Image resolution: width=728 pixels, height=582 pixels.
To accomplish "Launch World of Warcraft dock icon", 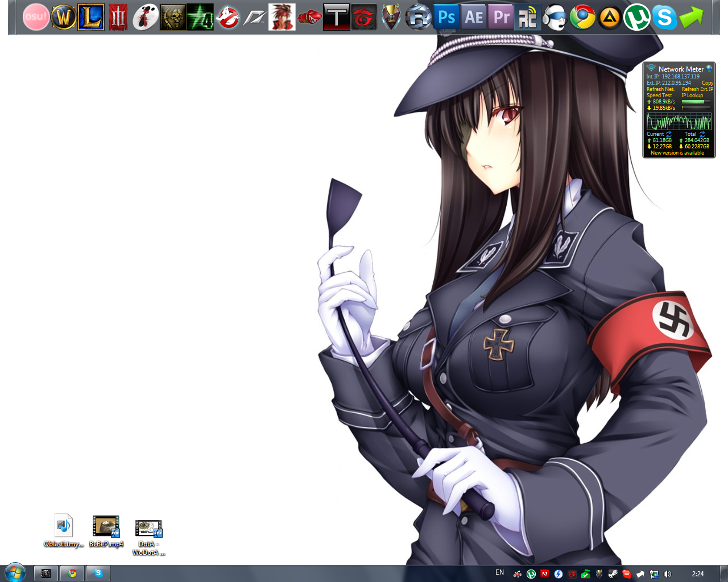I will click(x=64, y=17).
